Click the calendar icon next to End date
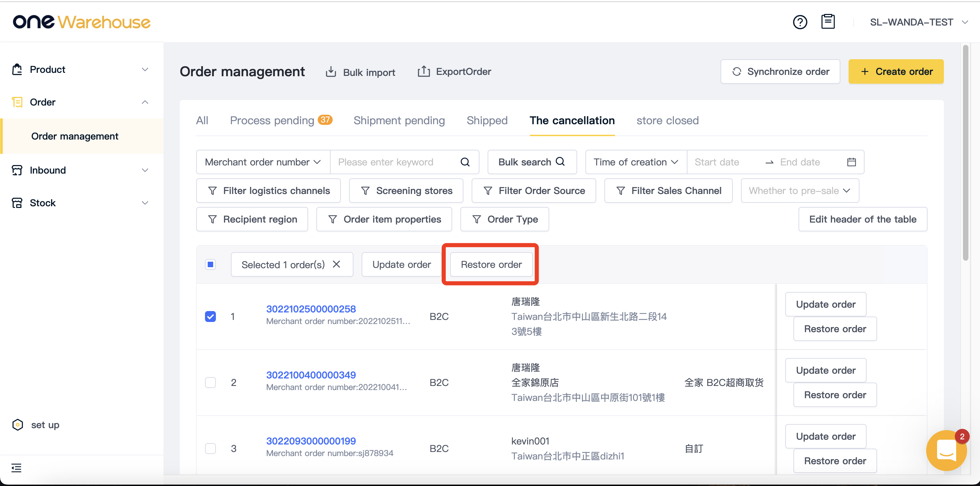This screenshot has height=486, width=980. [852, 162]
